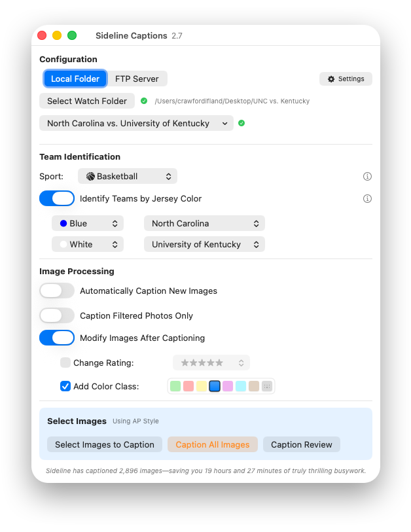The width and height of the screenshot is (411, 532).
Task: Disable Modify Images After Captioning switch
Action: click(x=57, y=338)
